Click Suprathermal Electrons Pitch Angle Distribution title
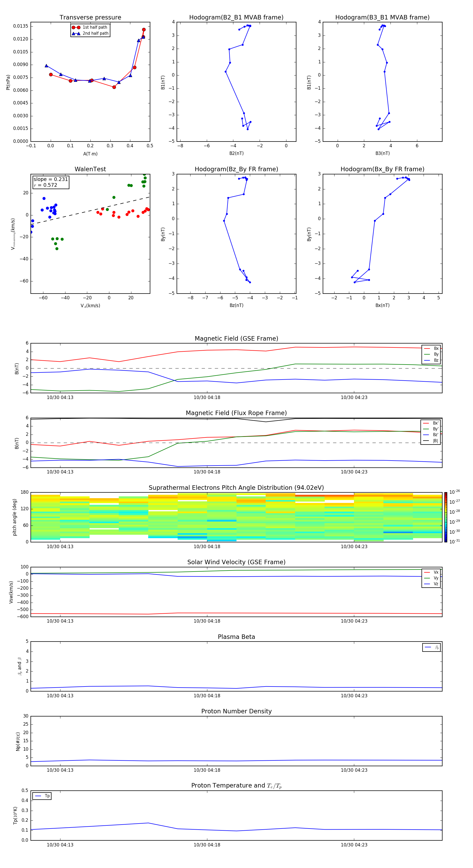 click(236, 488)
